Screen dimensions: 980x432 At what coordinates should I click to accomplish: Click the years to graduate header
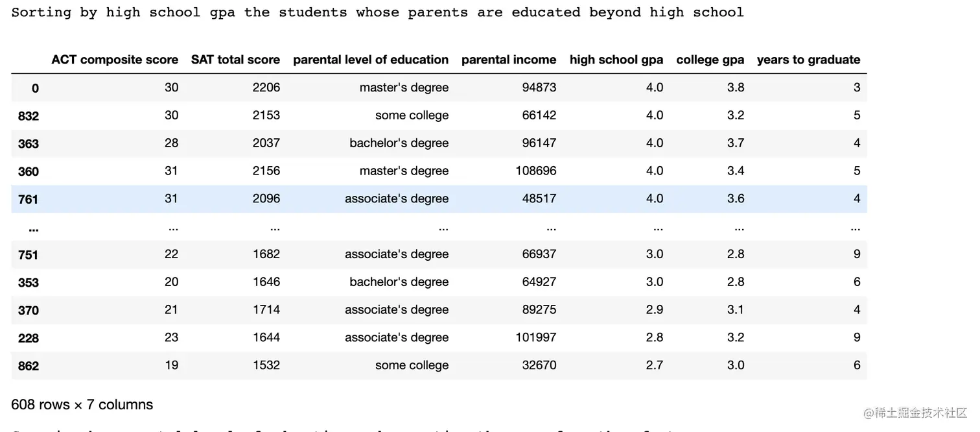point(808,60)
